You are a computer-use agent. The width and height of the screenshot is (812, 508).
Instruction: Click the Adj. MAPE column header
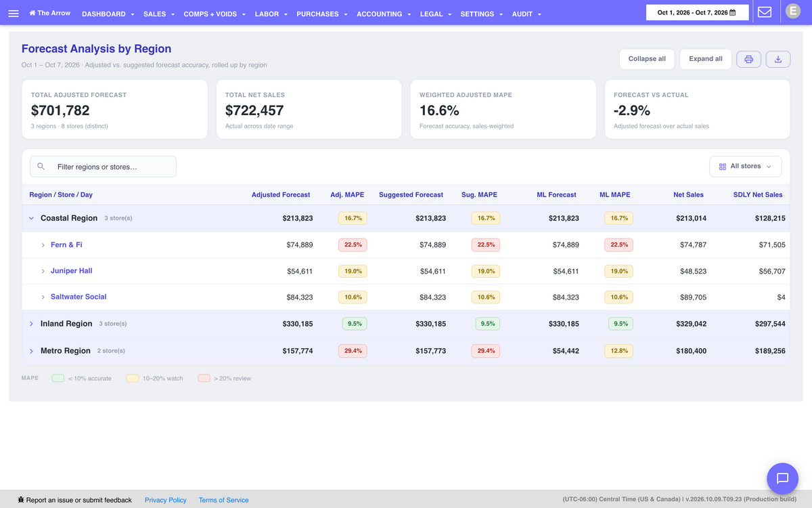[347, 195]
